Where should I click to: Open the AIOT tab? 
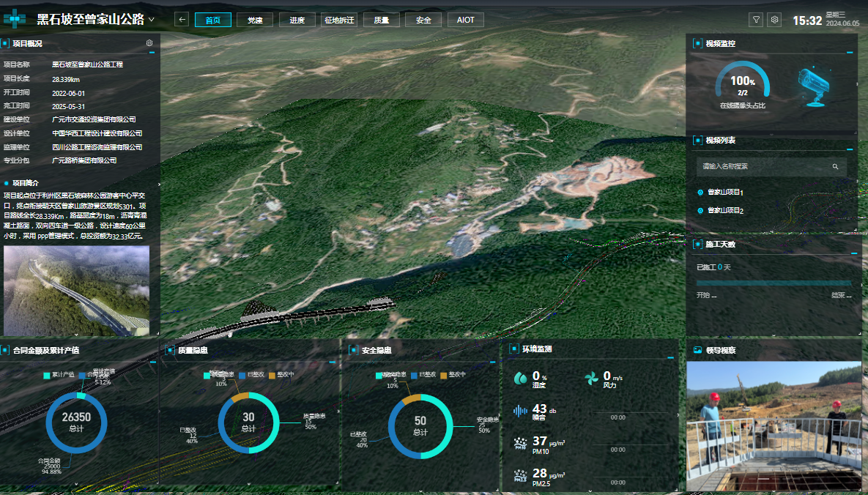(465, 20)
